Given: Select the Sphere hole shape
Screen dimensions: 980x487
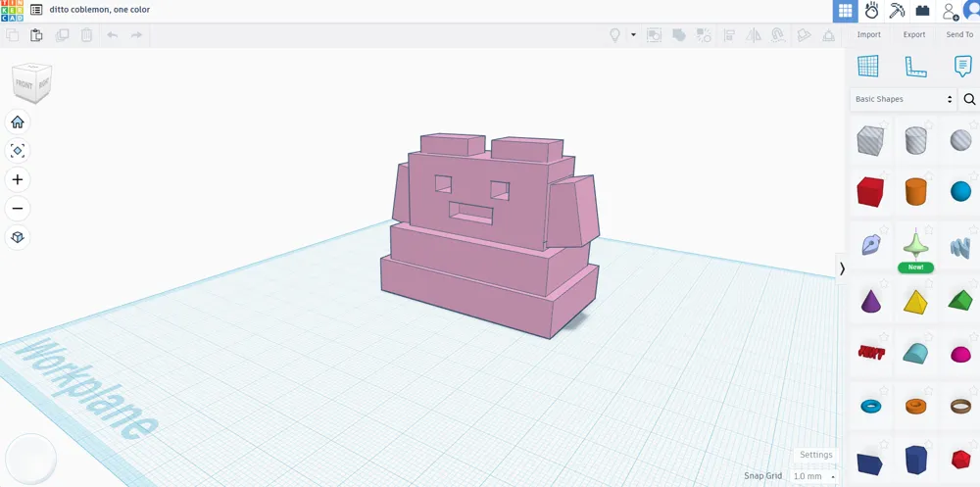Looking at the screenshot, I should (x=960, y=140).
